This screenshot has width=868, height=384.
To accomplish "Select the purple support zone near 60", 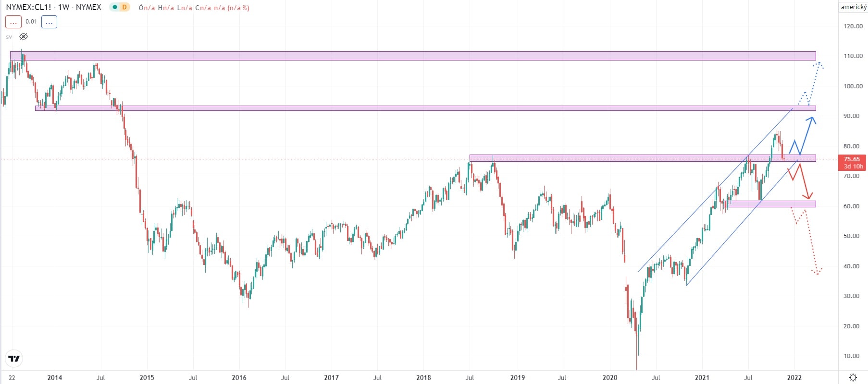I will point(771,204).
